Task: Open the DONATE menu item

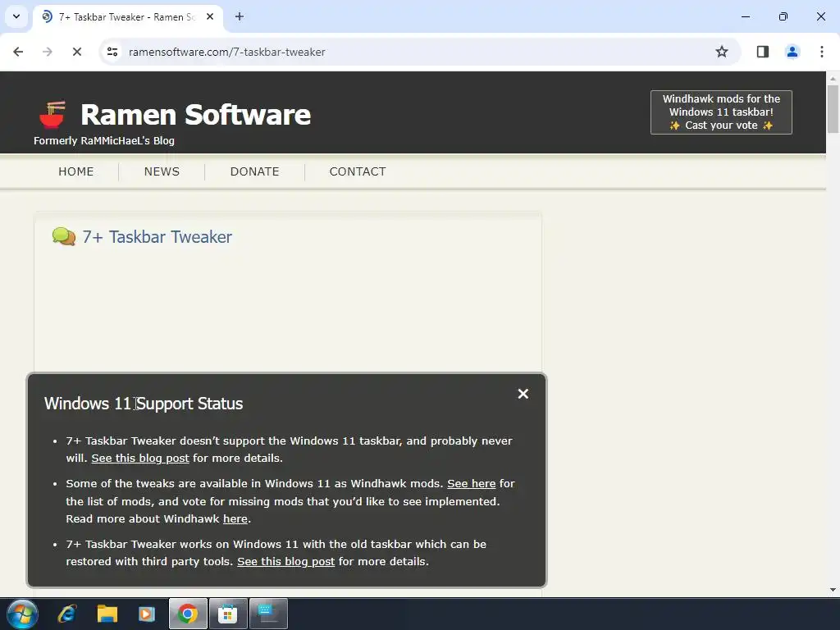Action: pyautogui.click(x=254, y=171)
